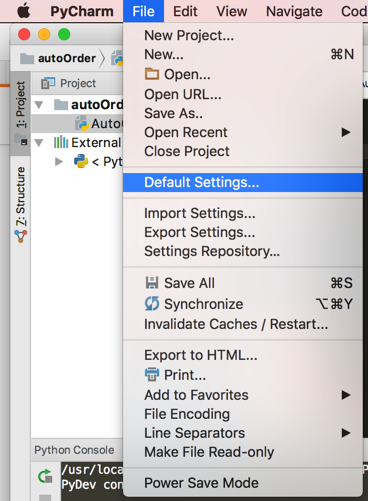
Task: Click the Apple menu icon
Action: 24,11
